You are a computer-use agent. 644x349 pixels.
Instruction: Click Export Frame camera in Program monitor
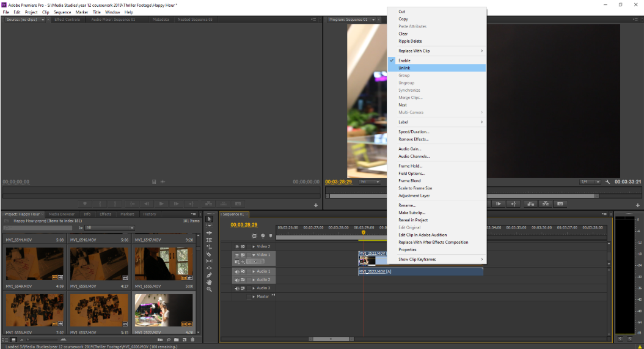point(560,204)
